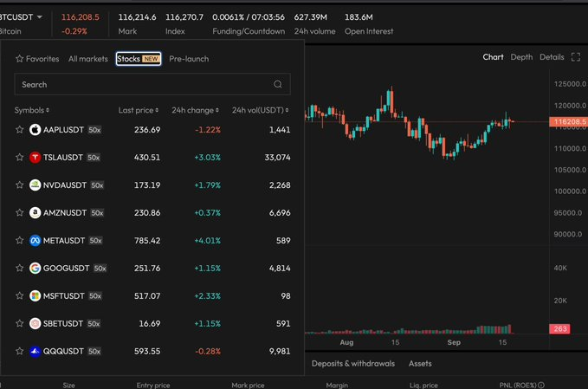Click 24h volume value 627.39M
The width and height of the screenshot is (588, 389).
pos(311,17)
